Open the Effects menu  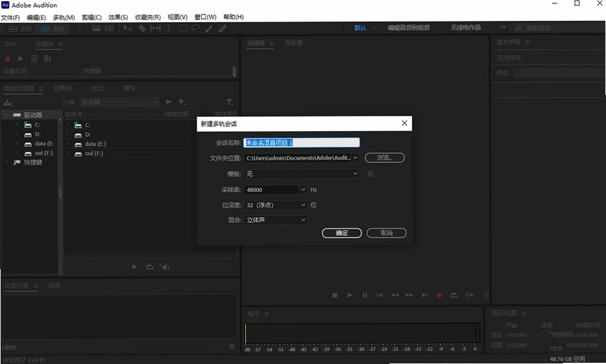pos(118,17)
